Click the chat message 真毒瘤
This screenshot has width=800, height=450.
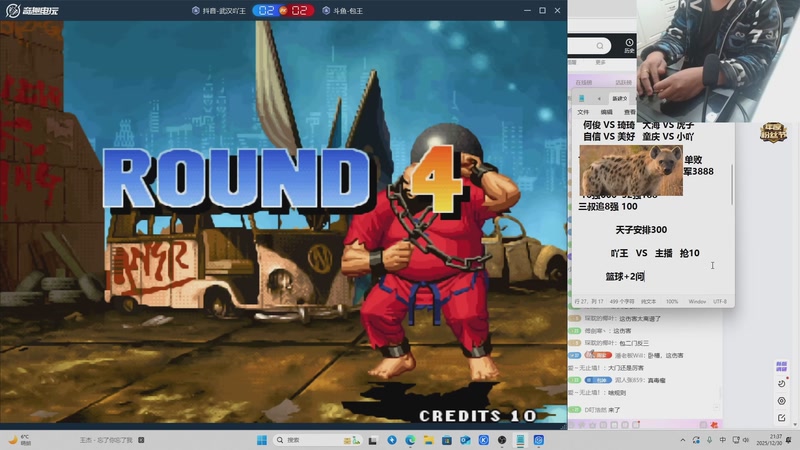pos(656,381)
